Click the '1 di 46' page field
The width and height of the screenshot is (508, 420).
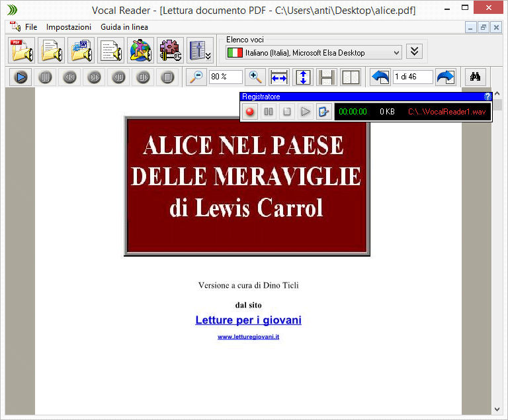[x=413, y=77]
